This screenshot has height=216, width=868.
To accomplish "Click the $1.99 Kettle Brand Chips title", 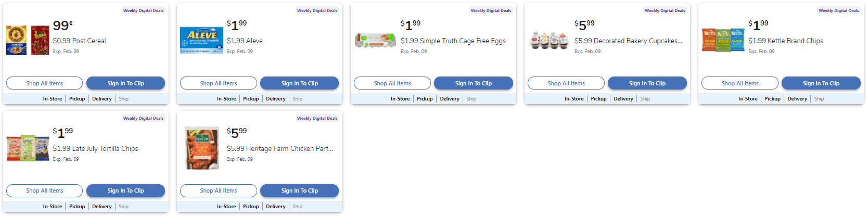I will tap(785, 41).
